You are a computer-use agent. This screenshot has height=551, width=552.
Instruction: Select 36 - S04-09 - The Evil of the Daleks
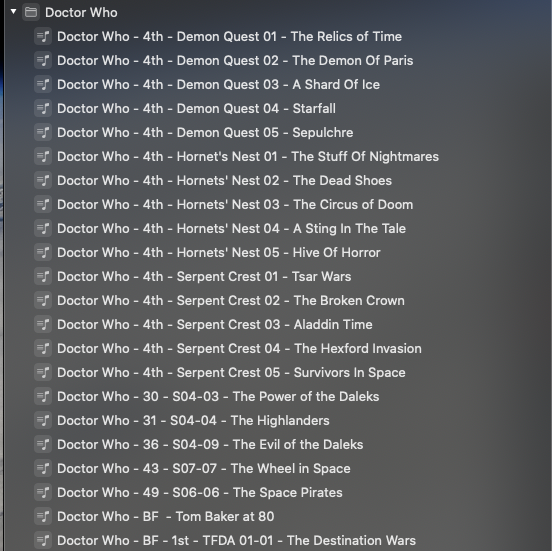point(210,444)
